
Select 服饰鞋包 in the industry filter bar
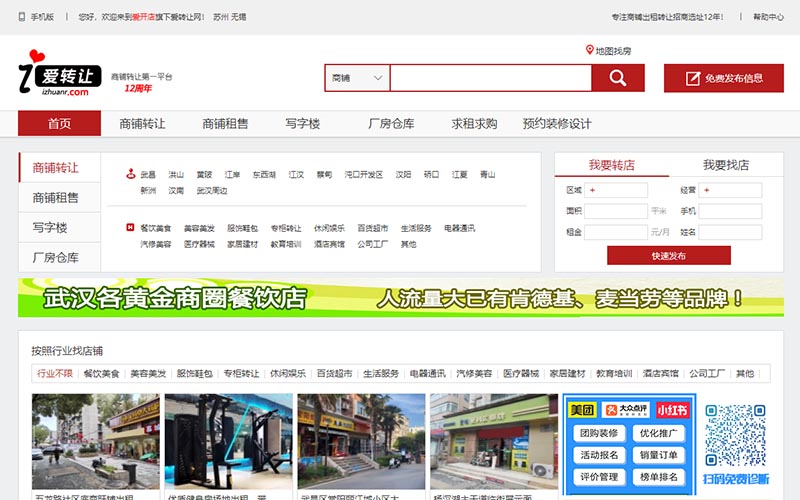(x=194, y=373)
